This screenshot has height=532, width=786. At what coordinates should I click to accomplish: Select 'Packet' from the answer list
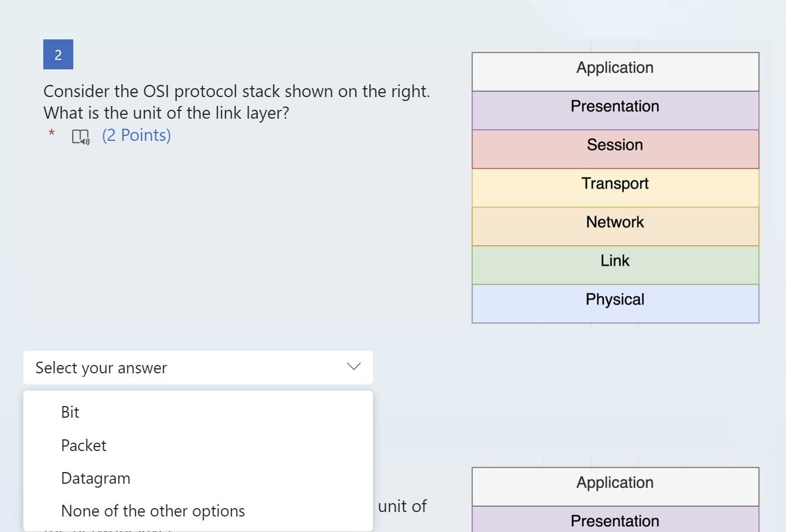coord(84,445)
